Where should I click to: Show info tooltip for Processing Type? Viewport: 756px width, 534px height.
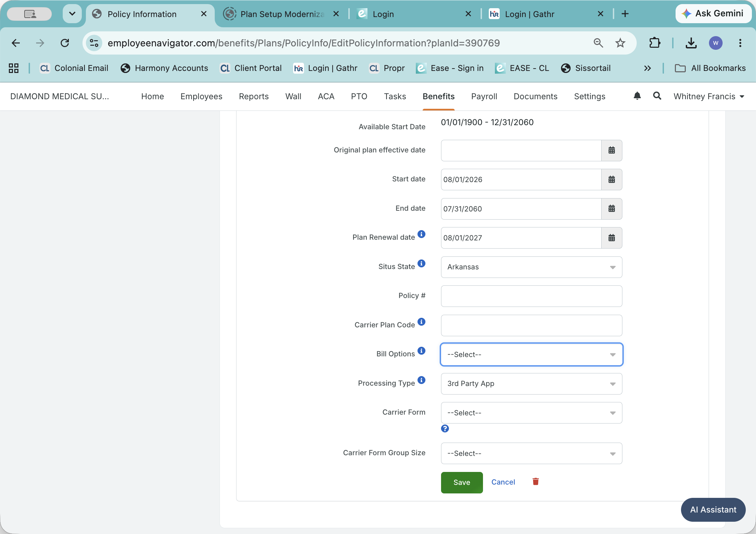click(422, 380)
